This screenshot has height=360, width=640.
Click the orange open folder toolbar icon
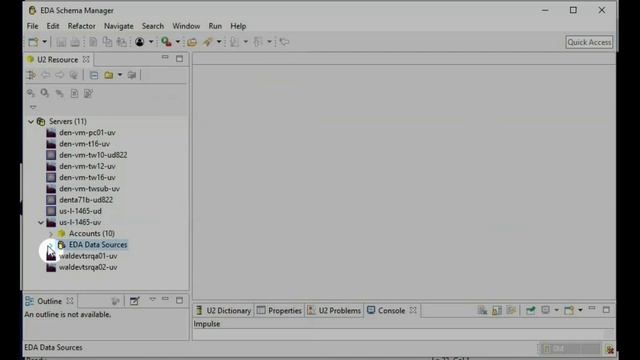[x=192, y=42]
